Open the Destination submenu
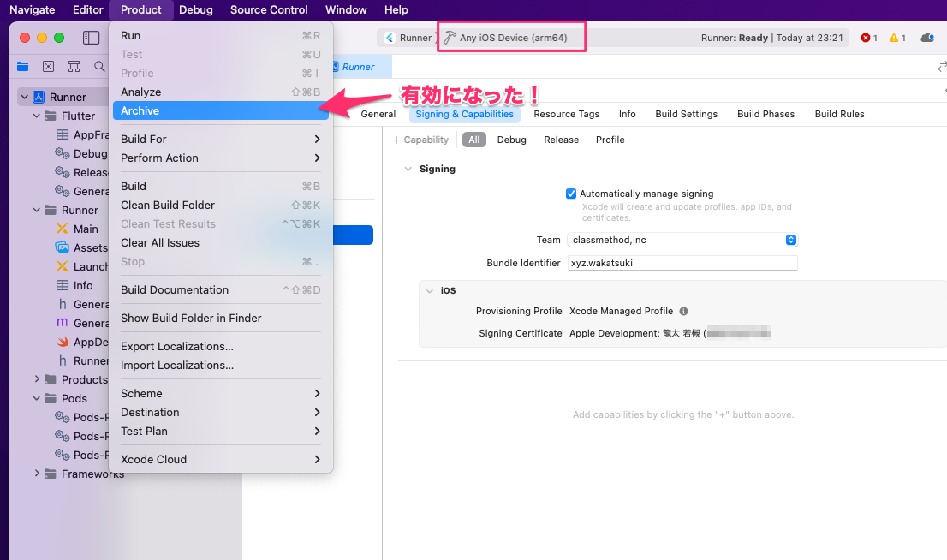This screenshot has height=560, width=947. pyautogui.click(x=220, y=412)
